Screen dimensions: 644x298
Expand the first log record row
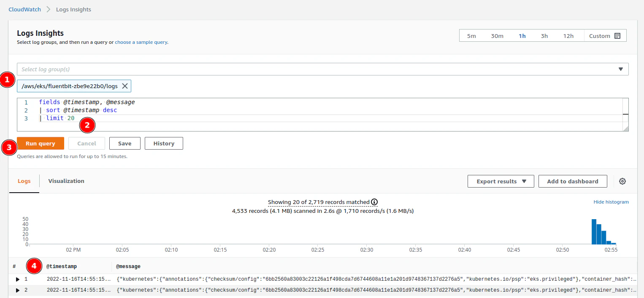coord(17,279)
